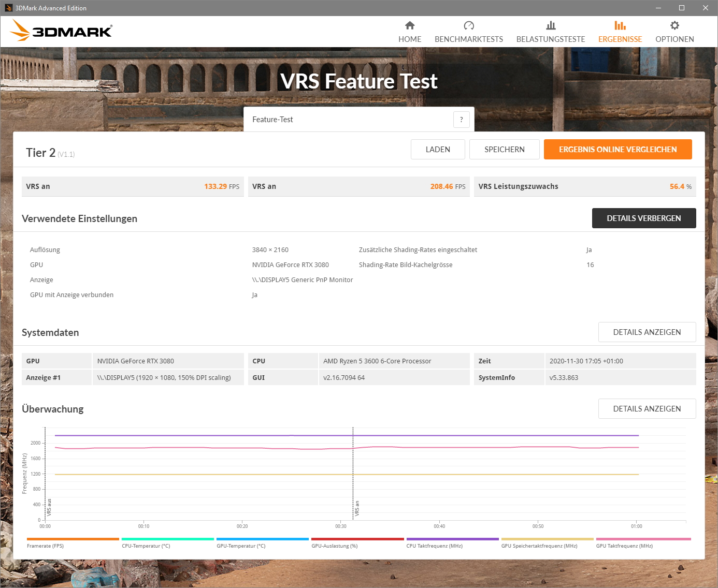Switch to BENCHMARKTESTS tab label
The height and width of the screenshot is (588, 718).
pyautogui.click(x=469, y=39)
